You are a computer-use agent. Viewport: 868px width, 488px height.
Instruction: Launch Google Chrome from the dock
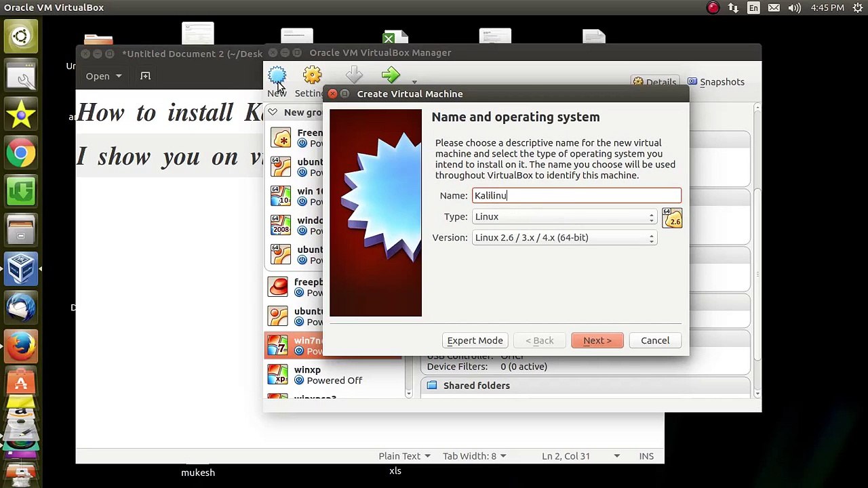coord(21,153)
